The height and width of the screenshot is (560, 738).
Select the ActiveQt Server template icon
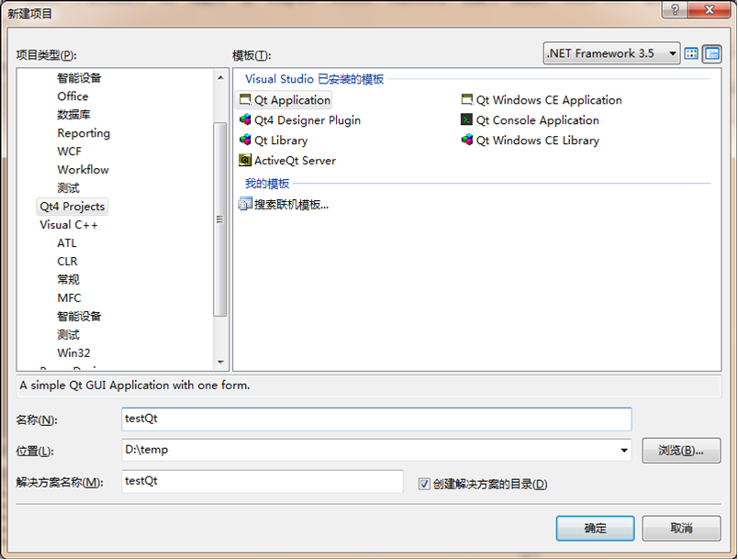(x=245, y=161)
